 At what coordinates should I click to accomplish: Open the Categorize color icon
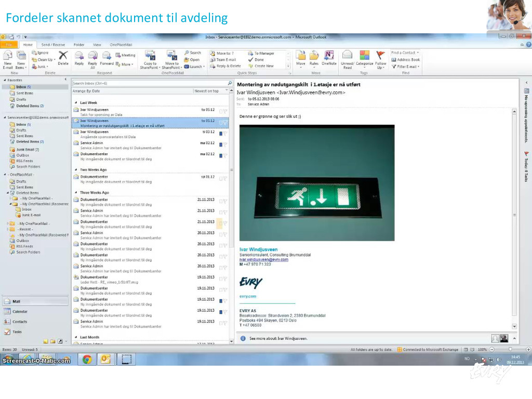(x=364, y=55)
